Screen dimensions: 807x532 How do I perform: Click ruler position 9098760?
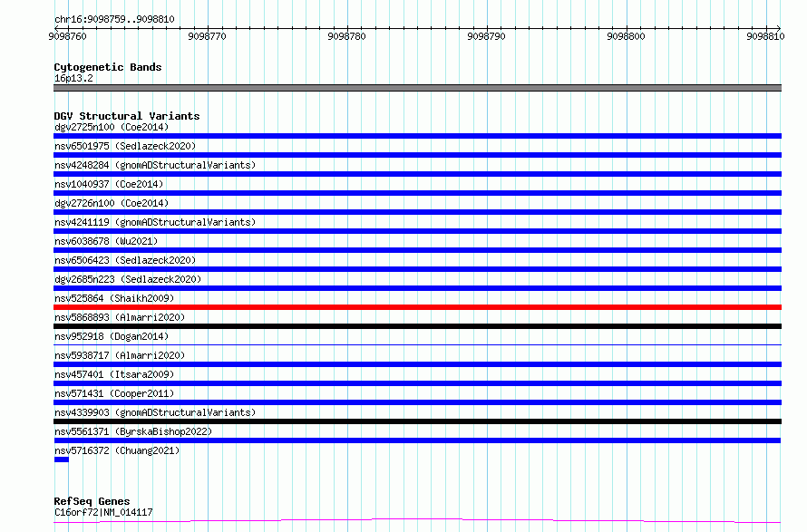[67, 36]
